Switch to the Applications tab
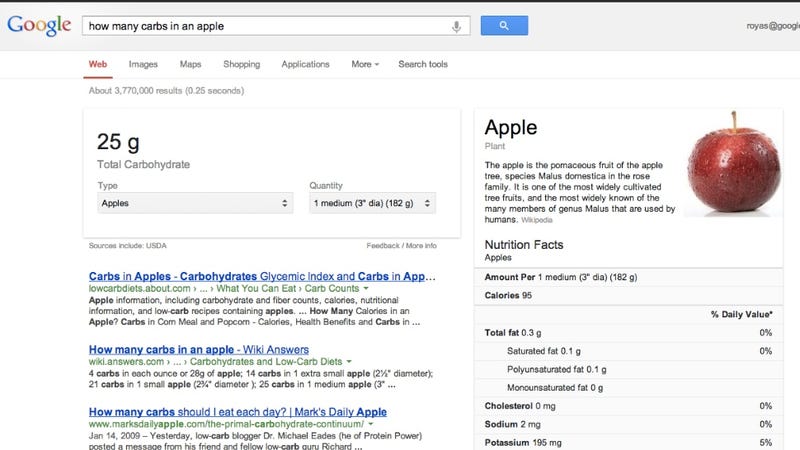800x450 pixels. [306, 64]
